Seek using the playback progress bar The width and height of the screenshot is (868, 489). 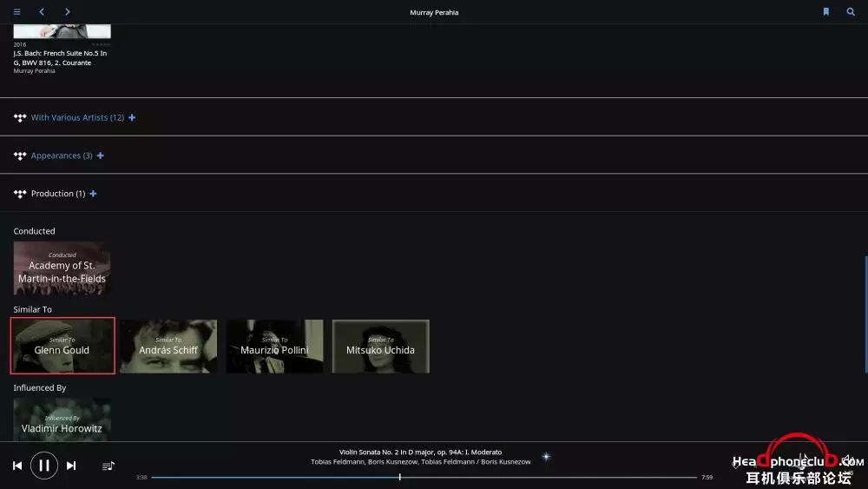(424, 477)
